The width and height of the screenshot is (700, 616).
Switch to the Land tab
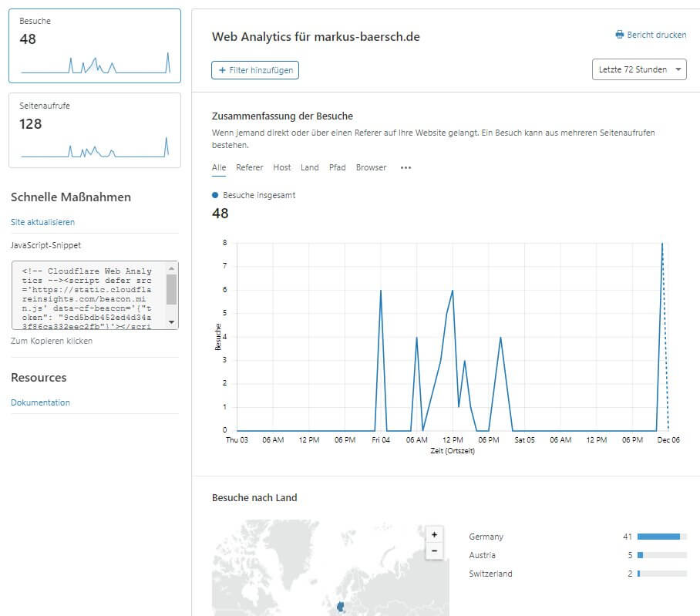pos(309,167)
